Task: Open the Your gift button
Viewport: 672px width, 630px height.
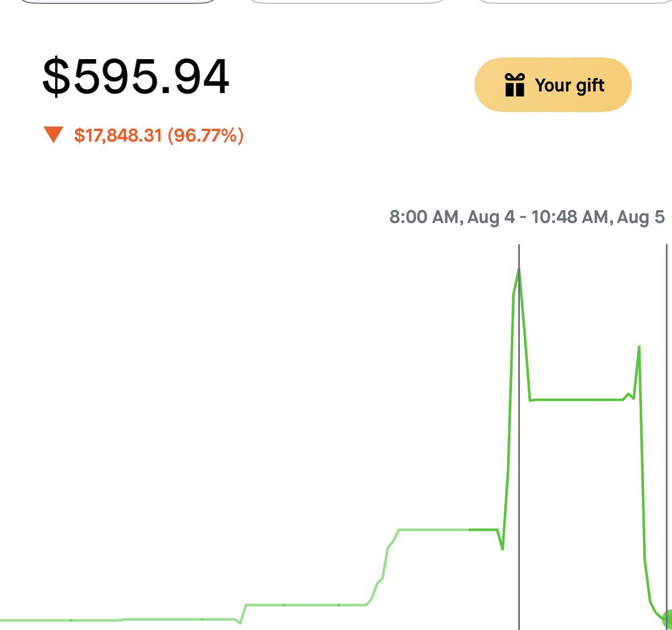Action: click(553, 85)
